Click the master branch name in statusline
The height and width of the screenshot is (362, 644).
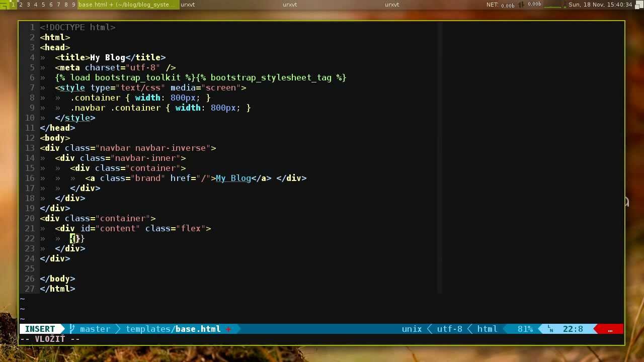[95, 329]
